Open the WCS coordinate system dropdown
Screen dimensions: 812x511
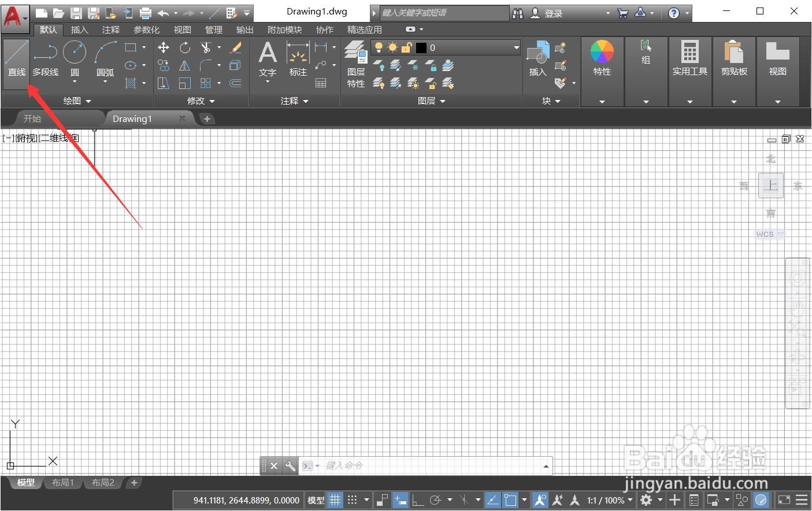tap(770, 234)
